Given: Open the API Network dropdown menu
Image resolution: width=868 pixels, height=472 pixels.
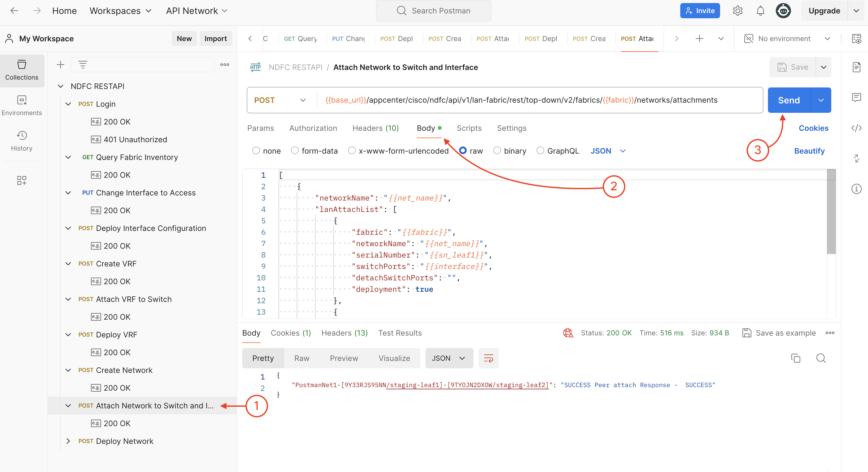Looking at the screenshot, I should point(197,11).
